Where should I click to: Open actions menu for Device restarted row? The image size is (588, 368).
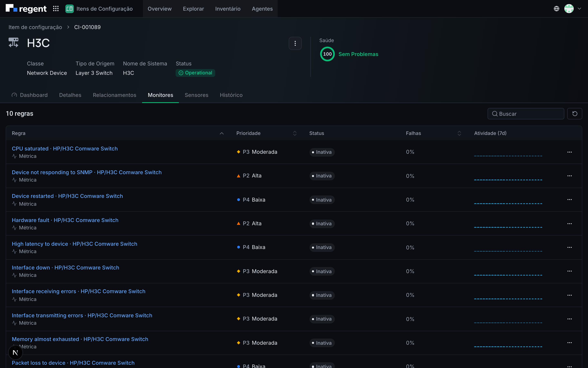570,200
